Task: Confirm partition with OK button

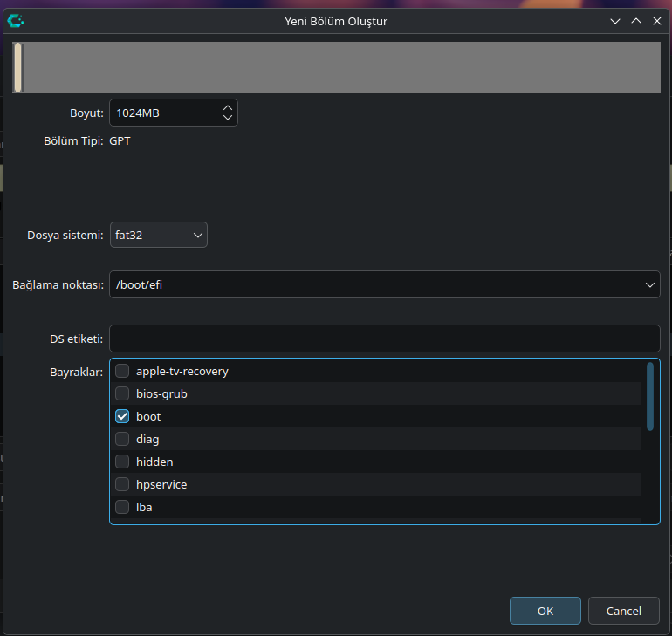Action: pyautogui.click(x=545, y=611)
